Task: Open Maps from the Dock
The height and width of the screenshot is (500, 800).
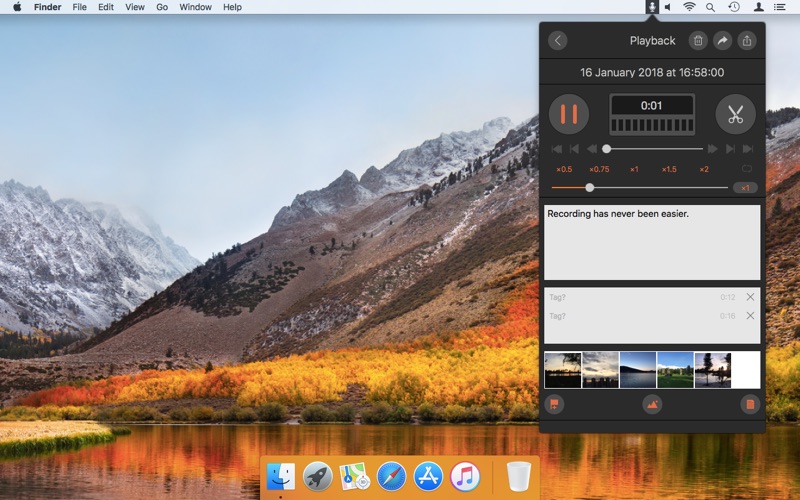Action: 355,477
